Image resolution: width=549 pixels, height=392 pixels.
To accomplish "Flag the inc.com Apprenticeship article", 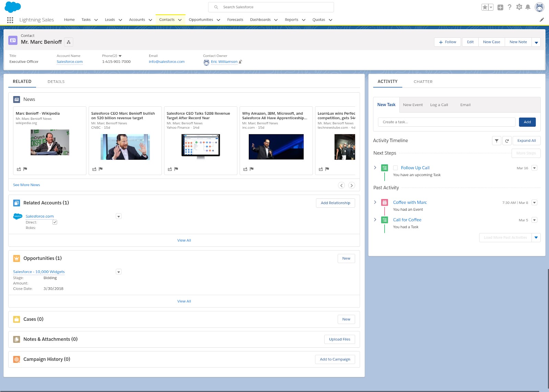I will click(x=252, y=169).
